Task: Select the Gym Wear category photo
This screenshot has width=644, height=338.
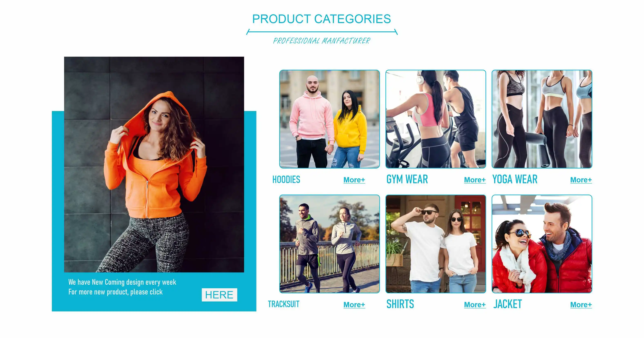Action: pos(436,119)
